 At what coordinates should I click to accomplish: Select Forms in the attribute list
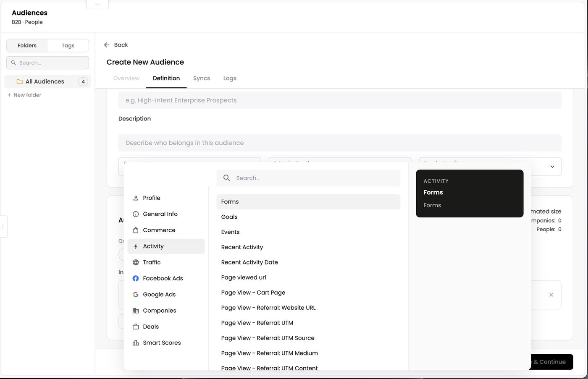(308, 202)
